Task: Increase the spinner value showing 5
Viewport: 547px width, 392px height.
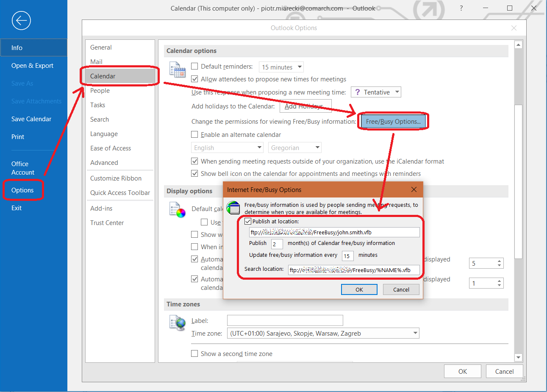Action: click(x=500, y=261)
